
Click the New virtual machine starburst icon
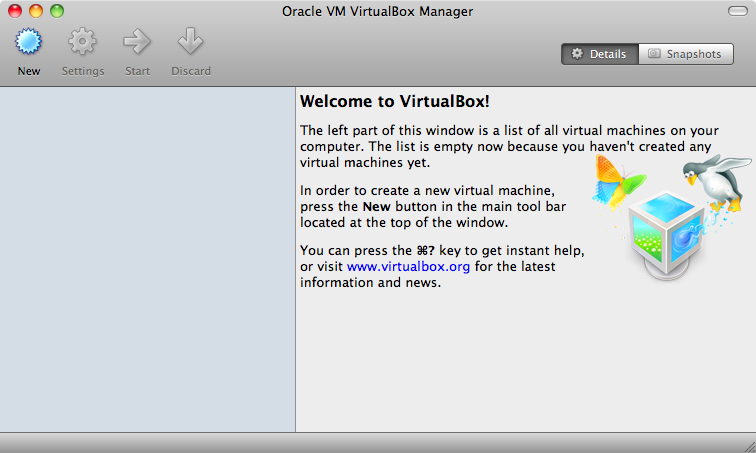pyautogui.click(x=29, y=42)
